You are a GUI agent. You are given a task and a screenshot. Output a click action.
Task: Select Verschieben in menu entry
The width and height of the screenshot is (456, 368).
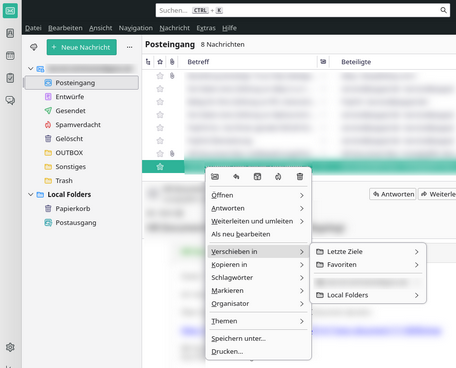258,252
